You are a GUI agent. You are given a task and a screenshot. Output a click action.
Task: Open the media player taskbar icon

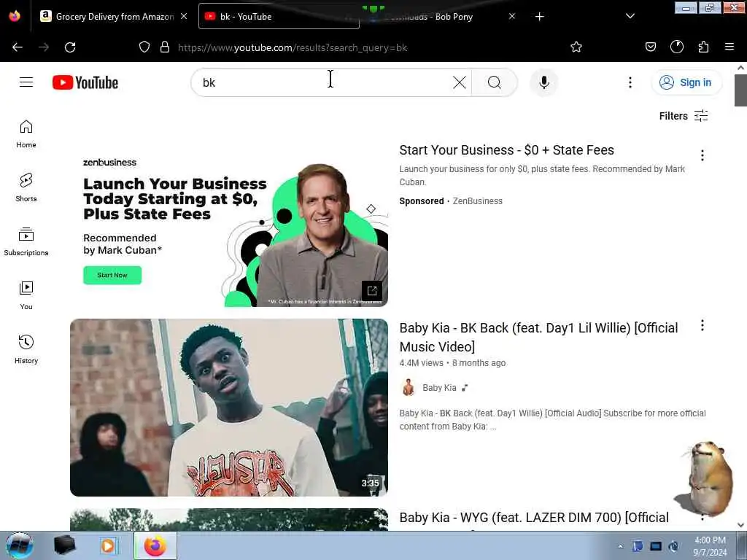pyautogui.click(x=108, y=545)
